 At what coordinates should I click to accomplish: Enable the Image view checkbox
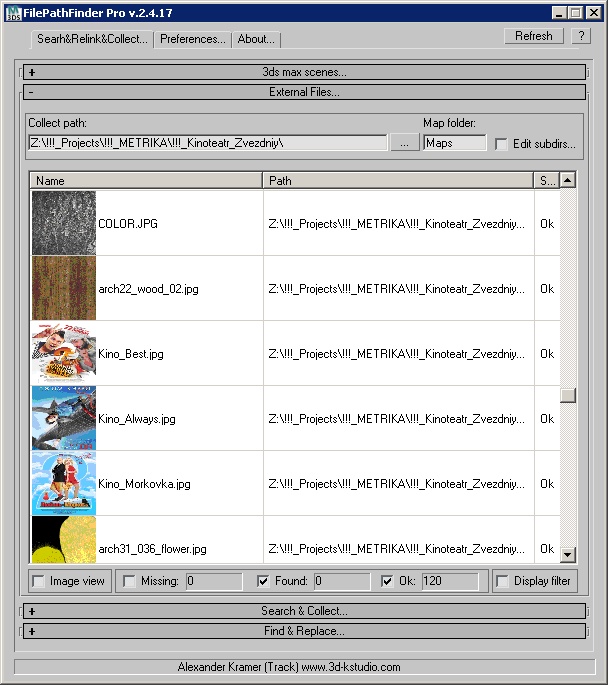39,581
